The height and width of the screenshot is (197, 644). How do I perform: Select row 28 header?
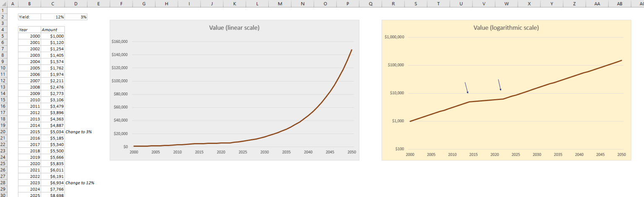point(3,183)
